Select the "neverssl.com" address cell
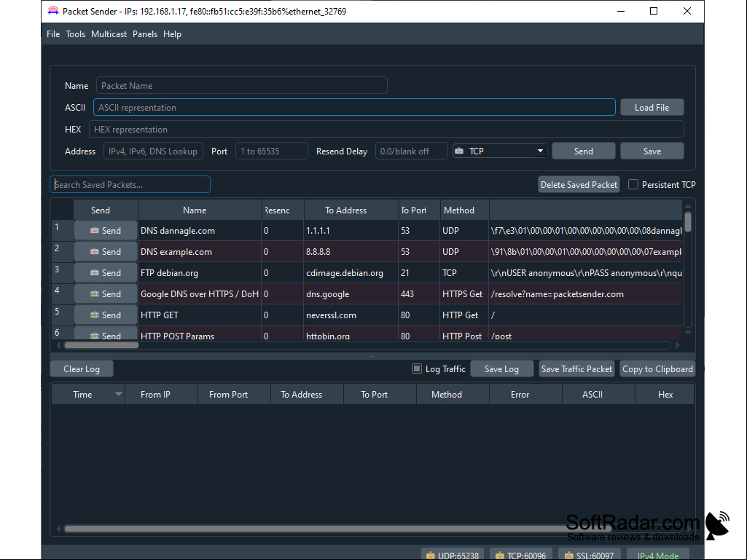This screenshot has width=747, height=560. pos(351,315)
